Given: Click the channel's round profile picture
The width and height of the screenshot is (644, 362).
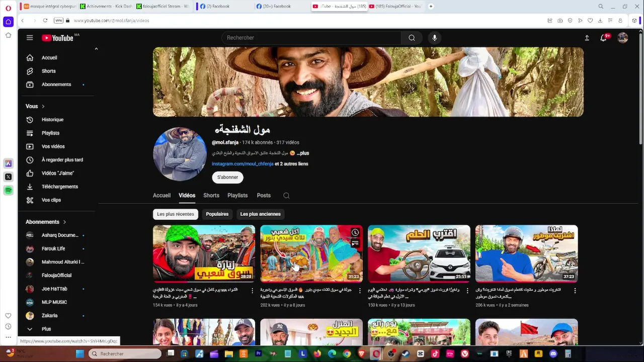Looking at the screenshot, I should coord(180,154).
